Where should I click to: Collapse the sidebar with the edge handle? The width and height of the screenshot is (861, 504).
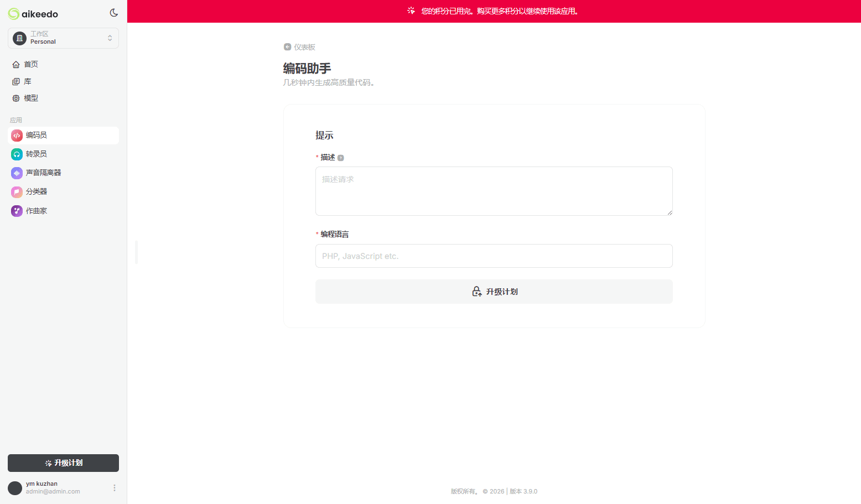(136, 252)
